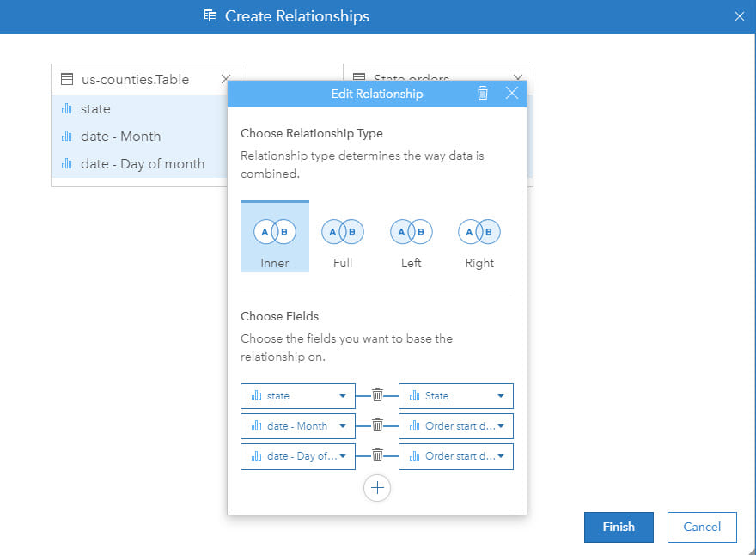The height and width of the screenshot is (555, 756).
Task: Close the Edit Relationship panel
Action: pos(512,94)
